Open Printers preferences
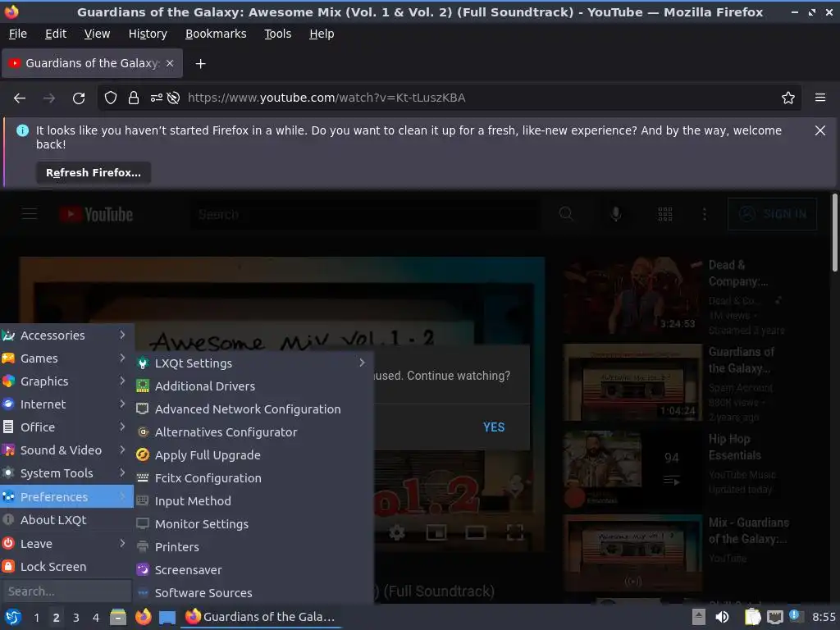Image resolution: width=840 pixels, height=630 pixels. coord(253,547)
